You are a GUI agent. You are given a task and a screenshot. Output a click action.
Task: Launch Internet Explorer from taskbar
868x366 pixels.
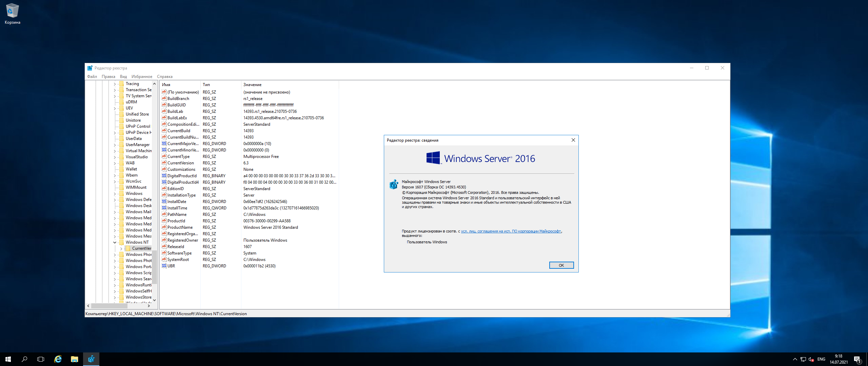point(58,359)
